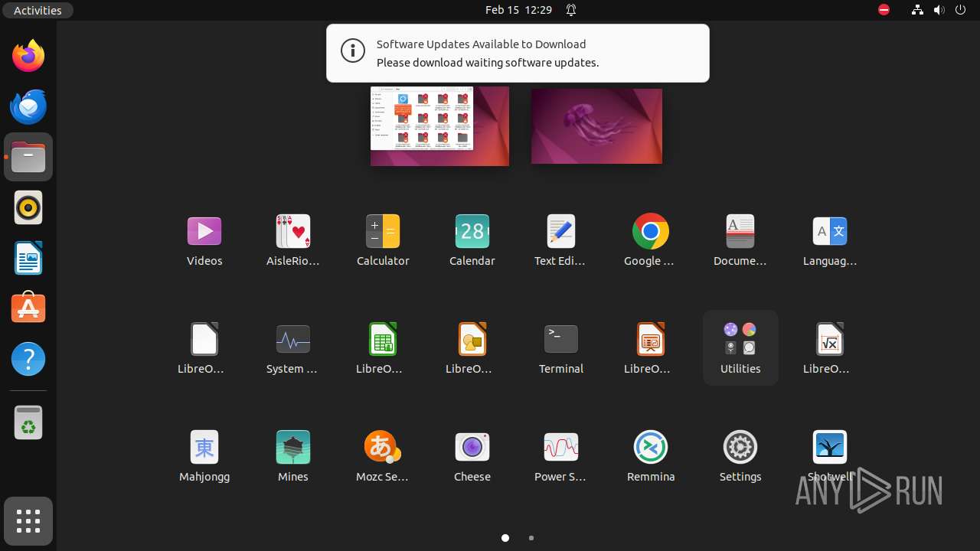
Task: Open Power Statistics
Action: click(x=561, y=456)
